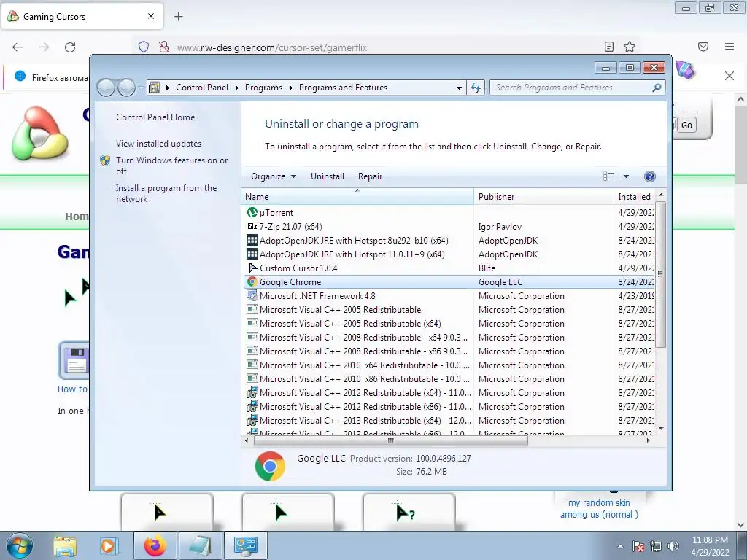Open the Pocket save icon in Firefox
The image size is (747, 560).
click(703, 47)
